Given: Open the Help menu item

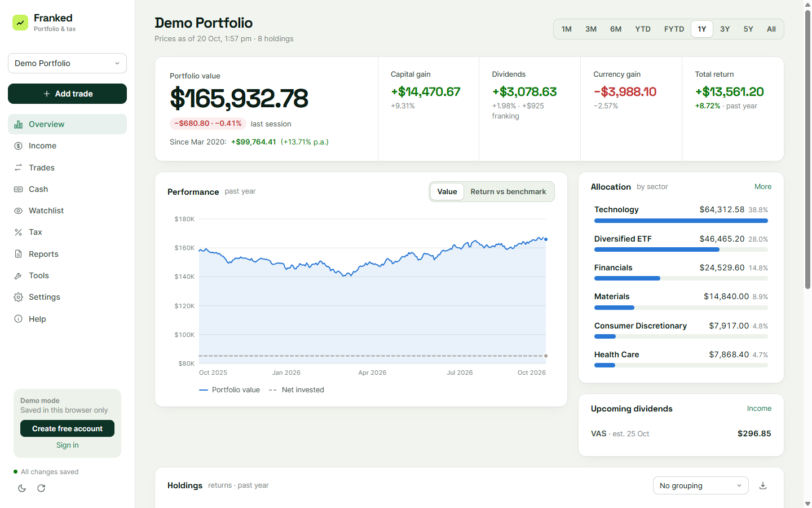Looking at the screenshot, I should point(67,319).
